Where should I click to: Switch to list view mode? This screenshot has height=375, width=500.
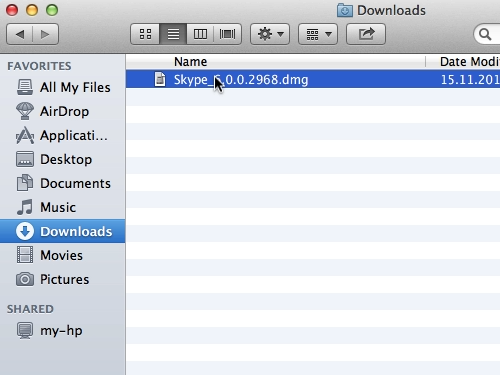pyautogui.click(x=173, y=34)
